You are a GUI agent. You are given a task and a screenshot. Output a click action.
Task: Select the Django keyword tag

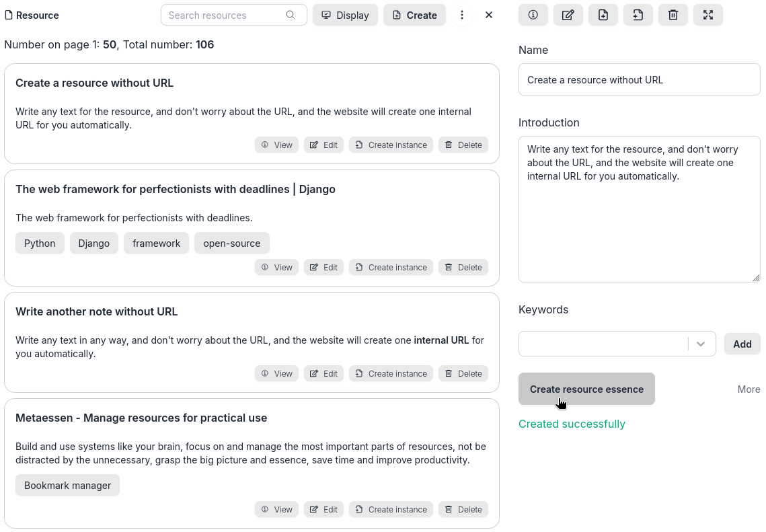point(94,243)
